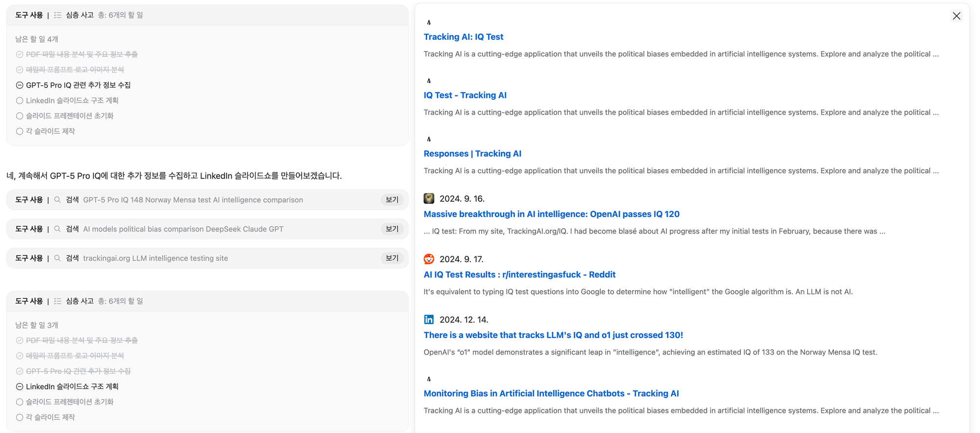Click '남은 할 일 4개' text
Viewport: 980px width, 433px height.
coord(37,39)
